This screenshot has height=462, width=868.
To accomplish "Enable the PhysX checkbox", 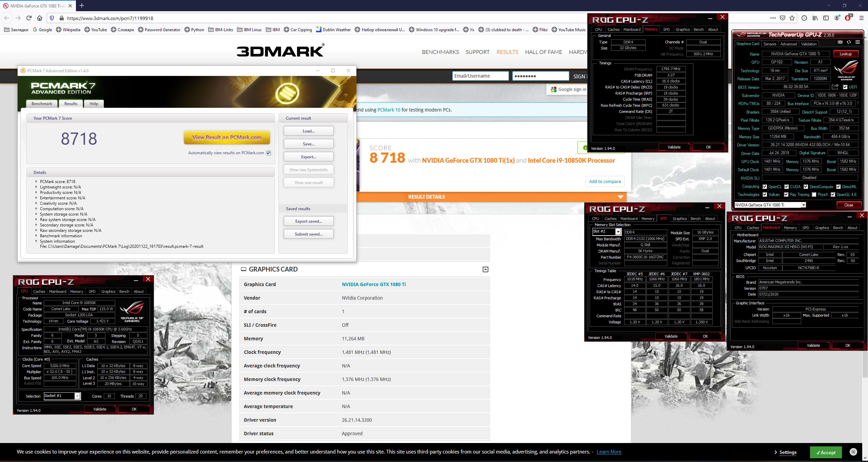I will [x=814, y=195].
